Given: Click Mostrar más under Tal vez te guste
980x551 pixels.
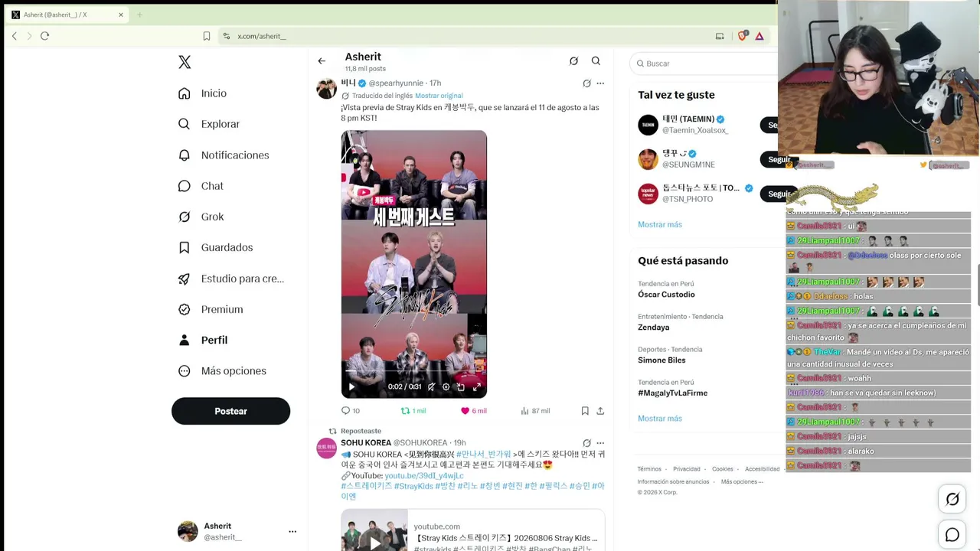Looking at the screenshot, I should (659, 224).
